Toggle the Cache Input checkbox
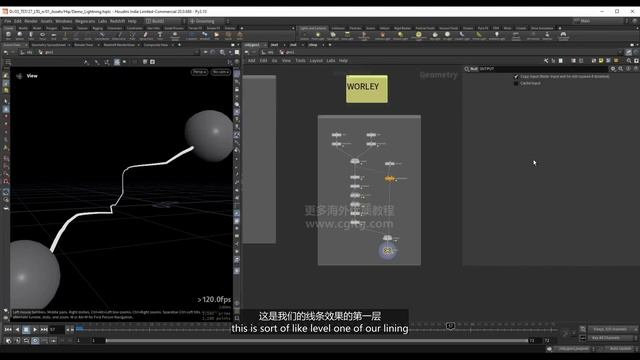 coord(516,83)
